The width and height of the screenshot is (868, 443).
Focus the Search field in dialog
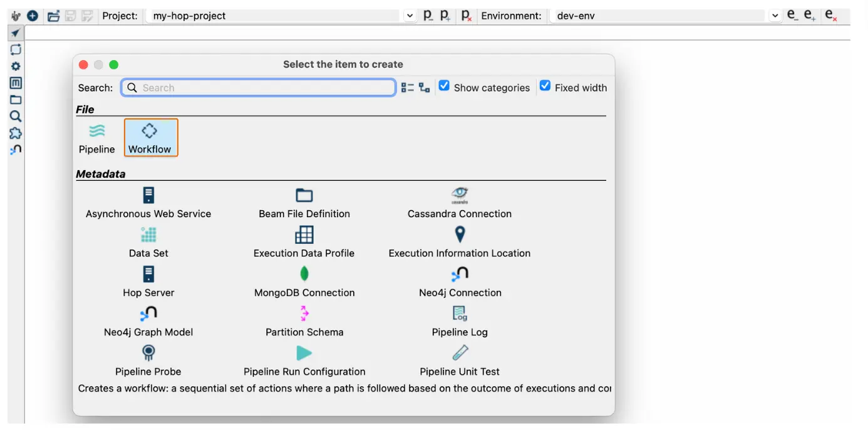[259, 88]
